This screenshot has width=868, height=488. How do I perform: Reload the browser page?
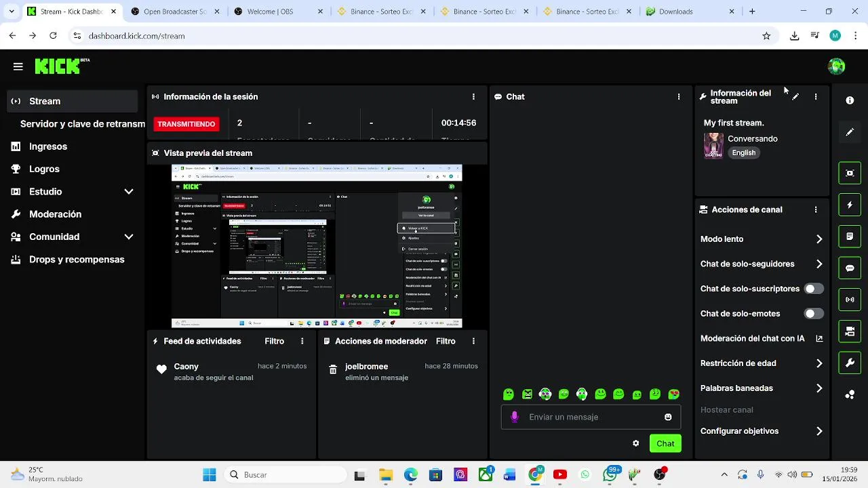click(x=53, y=36)
